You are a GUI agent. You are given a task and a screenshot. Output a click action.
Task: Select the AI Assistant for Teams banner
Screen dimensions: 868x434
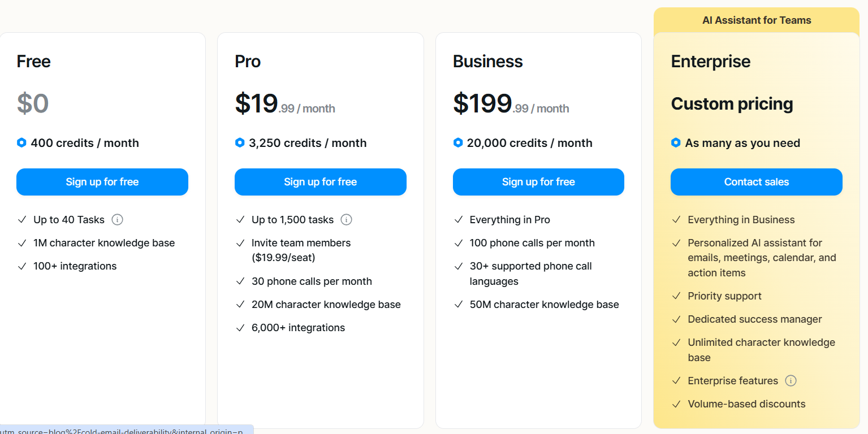(756, 20)
